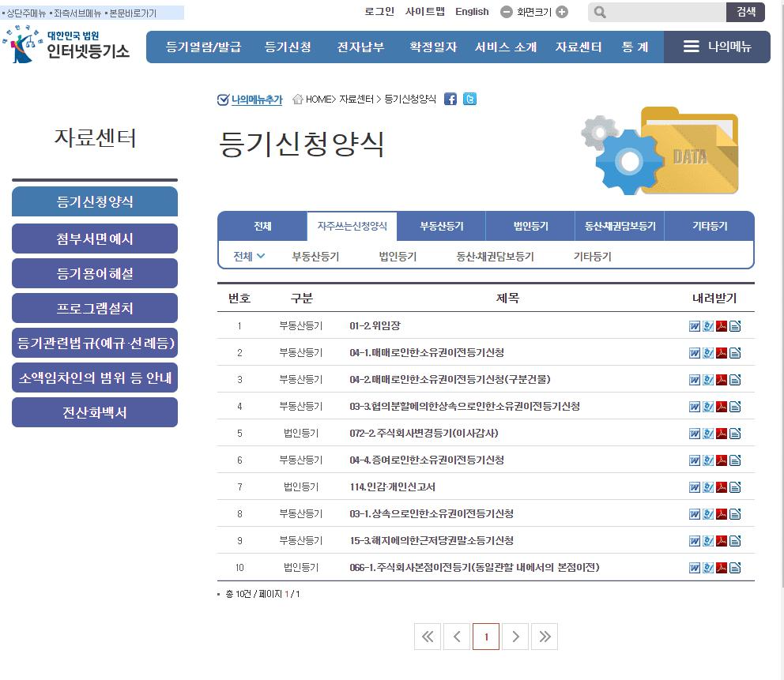Open the 기타등기 tab

(x=710, y=225)
